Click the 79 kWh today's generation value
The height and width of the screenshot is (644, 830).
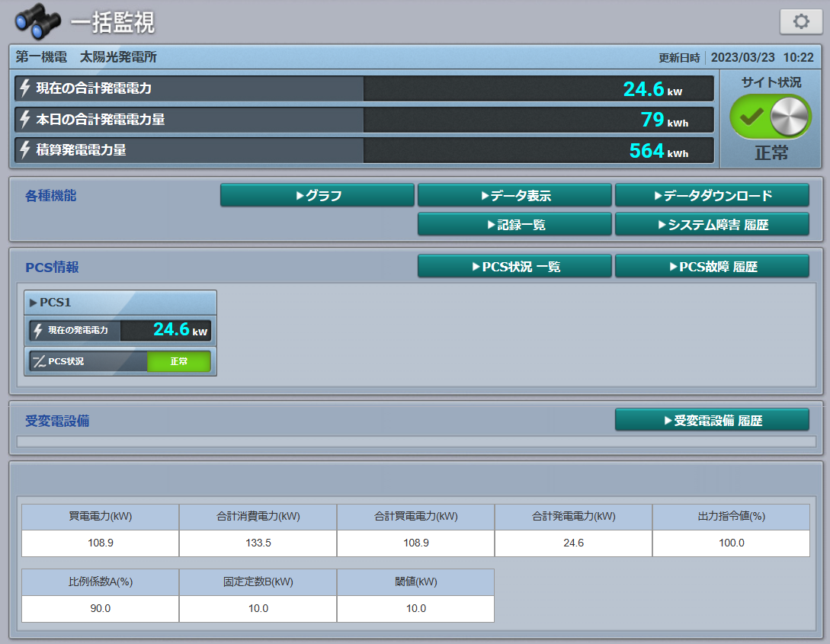(x=665, y=120)
